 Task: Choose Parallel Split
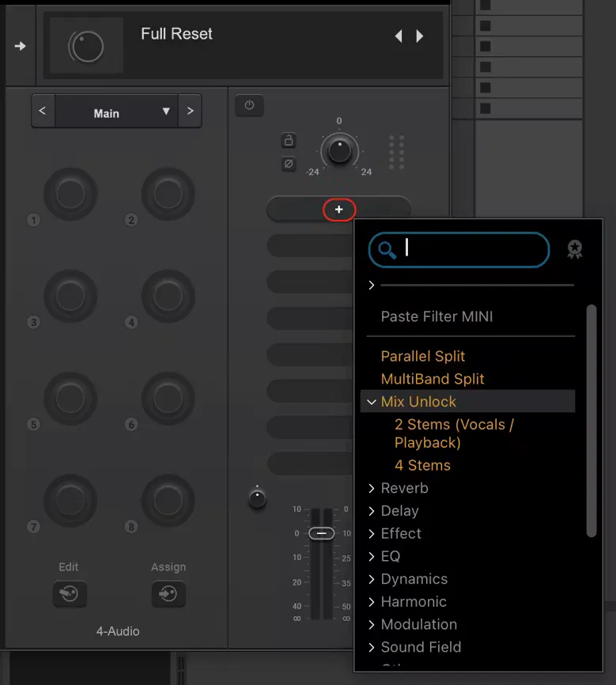pyautogui.click(x=422, y=356)
